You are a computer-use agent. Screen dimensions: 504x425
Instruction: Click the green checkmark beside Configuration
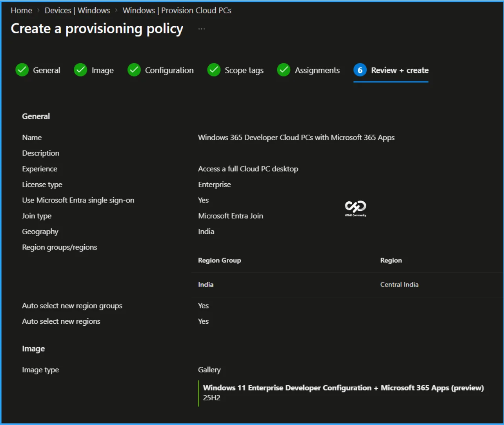point(134,70)
